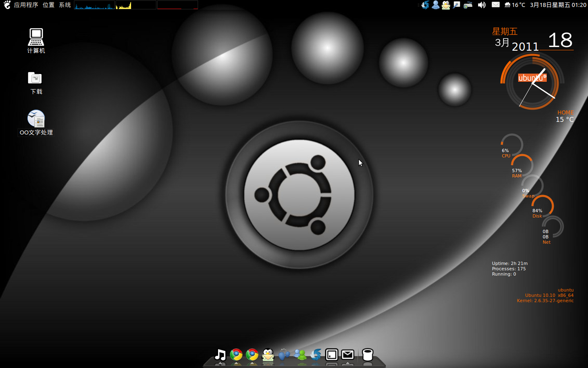Screen dimensions: 588x368
Task: Click the large date number 18
Action: pos(560,40)
